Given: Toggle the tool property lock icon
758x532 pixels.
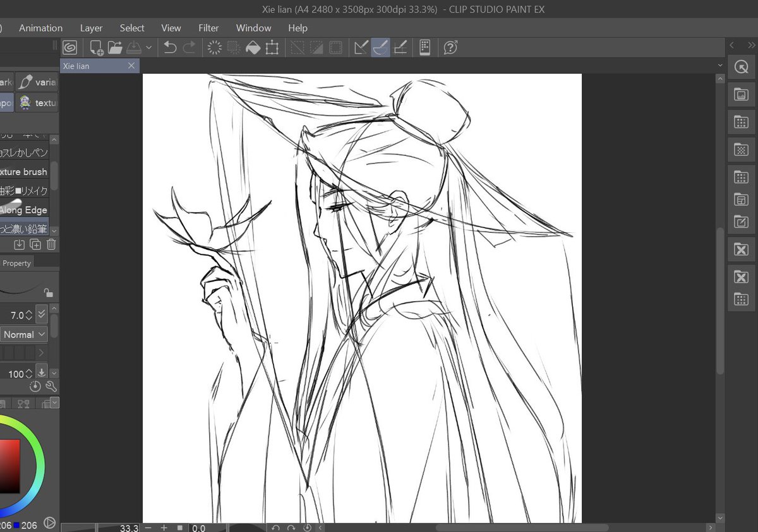Looking at the screenshot, I should [48, 292].
